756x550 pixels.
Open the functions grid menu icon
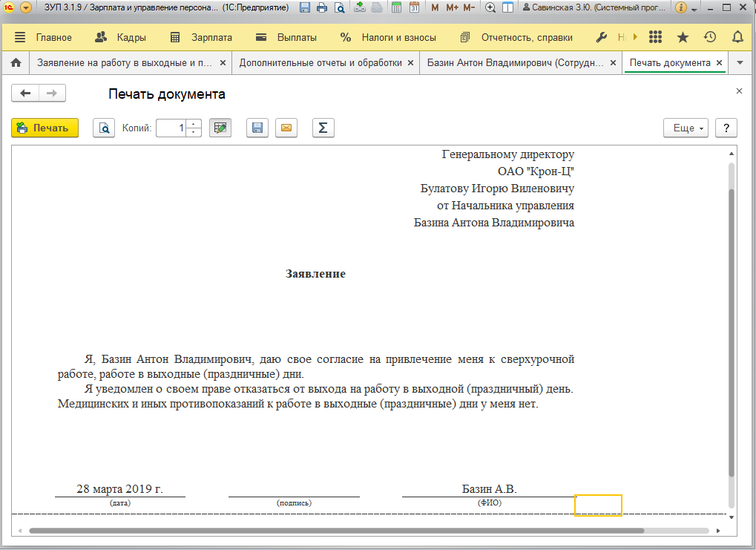[x=655, y=37]
